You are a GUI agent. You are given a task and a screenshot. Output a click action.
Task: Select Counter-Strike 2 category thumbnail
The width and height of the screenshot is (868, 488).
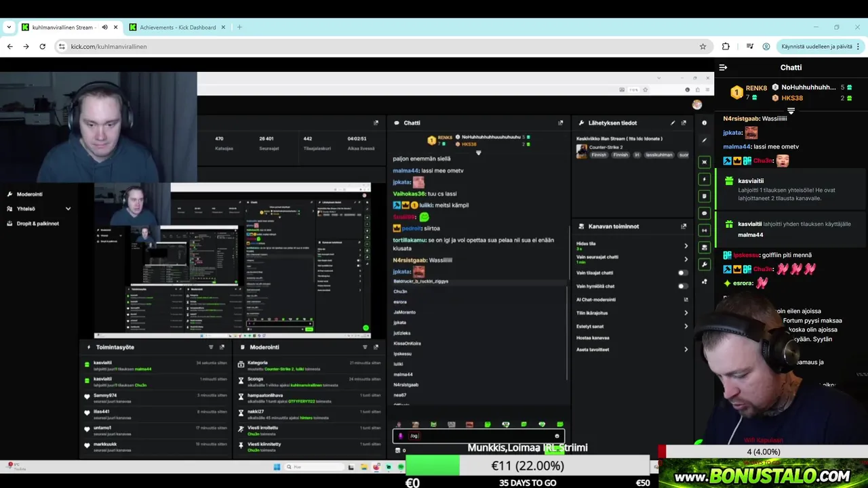click(x=581, y=151)
